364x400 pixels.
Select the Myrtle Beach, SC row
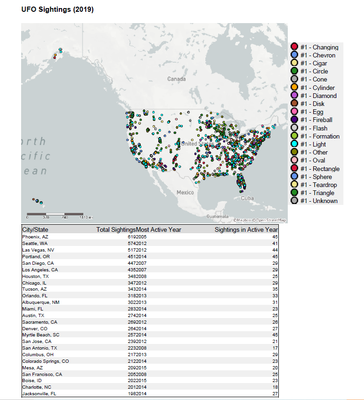tap(150, 335)
